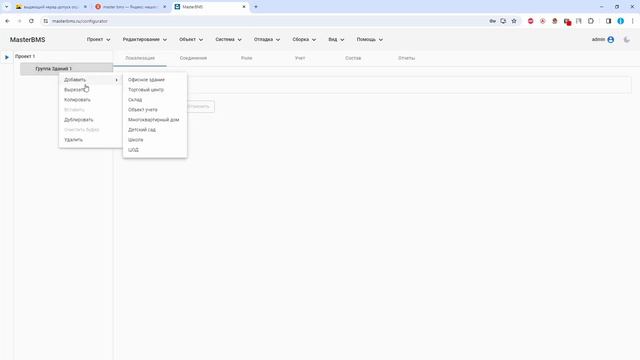Bookmark this page with the star icon
This screenshot has width=640, height=360.
(x=514, y=21)
